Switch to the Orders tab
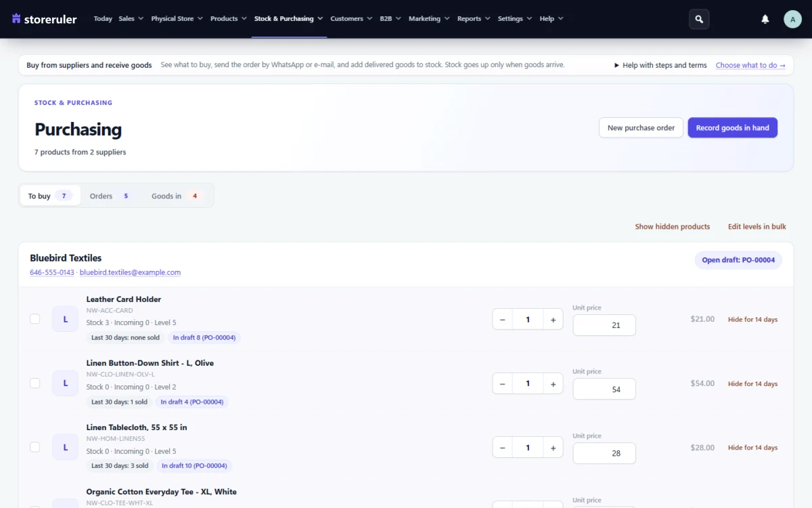The width and height of the screenshot is (812, 508). click(110, 196)
